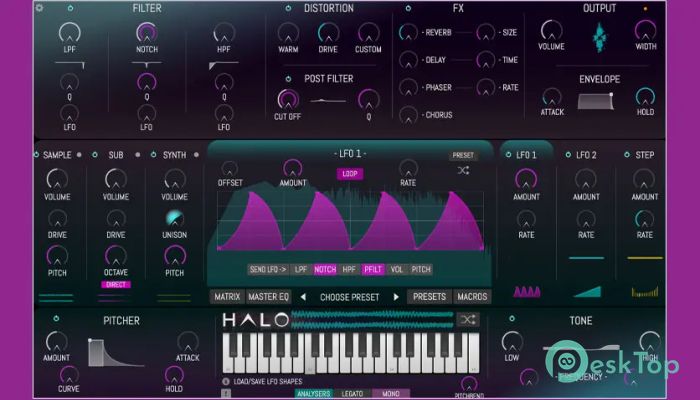Randomize LFO 1 shape with shuffle icon

click(x=463, y=170)
